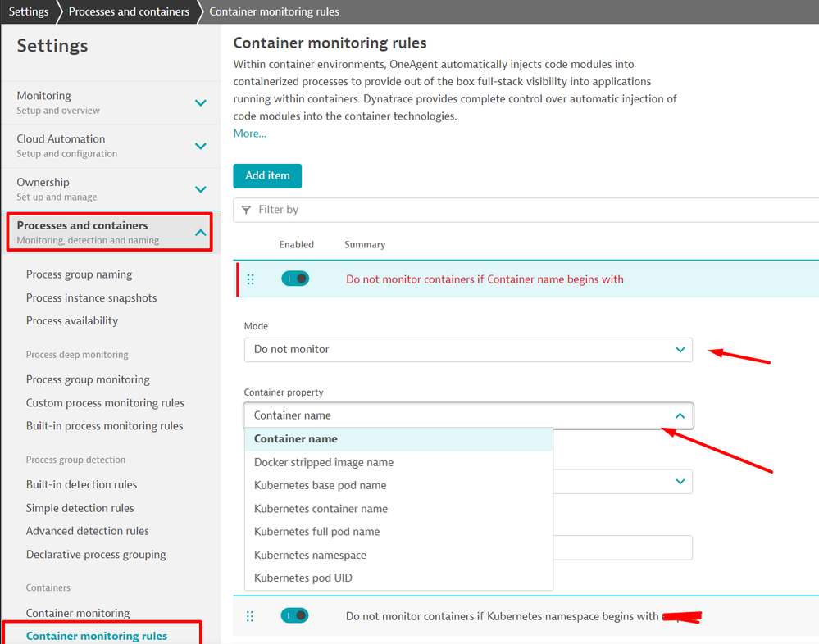Pick Kubernetes pod UID from list
This screenshot has width=819, height=644.
303,578
